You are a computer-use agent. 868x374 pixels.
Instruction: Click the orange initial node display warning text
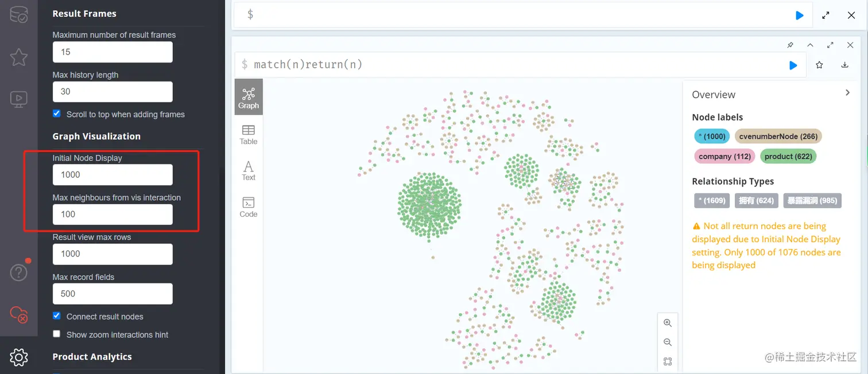(x=766, y=246)
